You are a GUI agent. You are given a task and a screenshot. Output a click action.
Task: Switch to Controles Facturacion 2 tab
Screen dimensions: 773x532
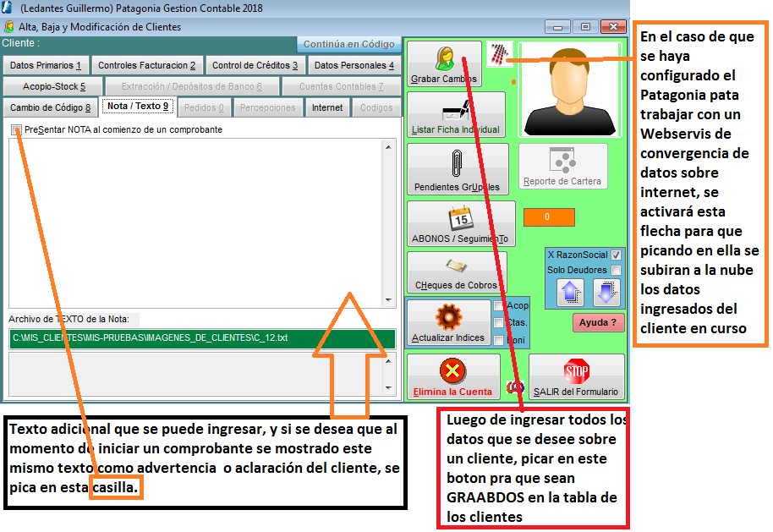point(147,66)
